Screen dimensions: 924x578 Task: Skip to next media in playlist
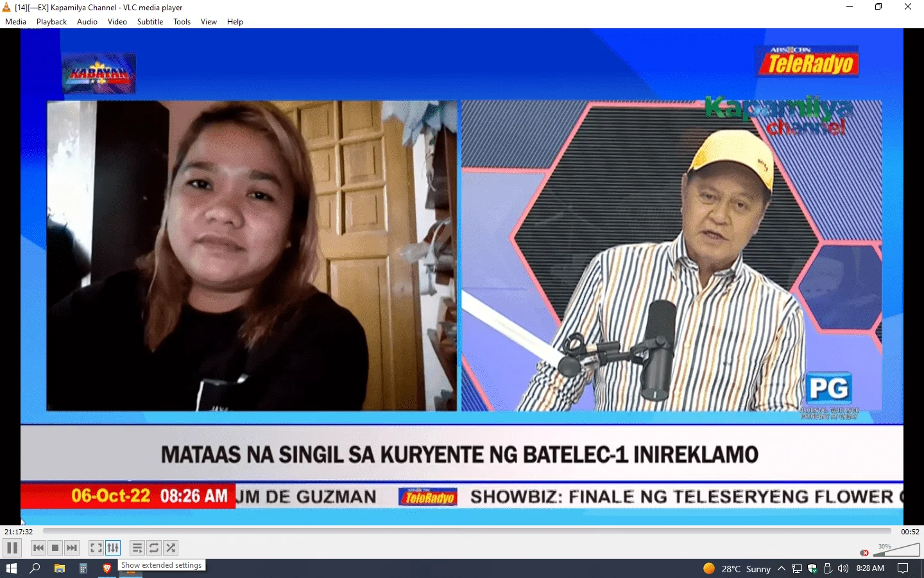(72, 548)
